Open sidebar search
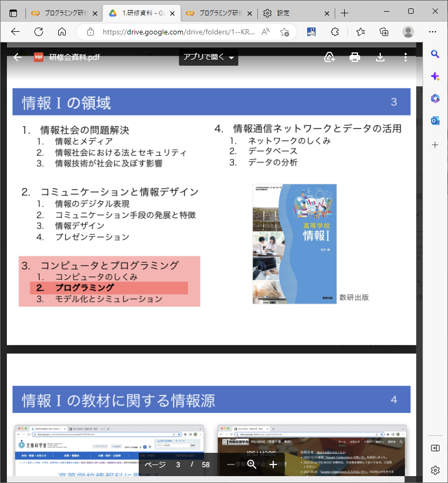This screenshot has height=483, width=448. click(435, 55)
